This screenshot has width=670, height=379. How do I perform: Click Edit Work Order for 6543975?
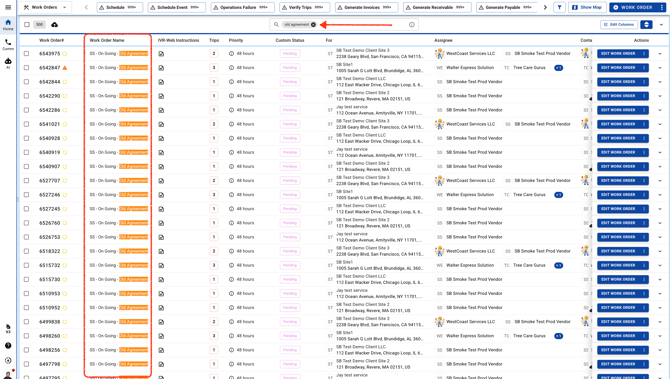(x=618, y=54)
